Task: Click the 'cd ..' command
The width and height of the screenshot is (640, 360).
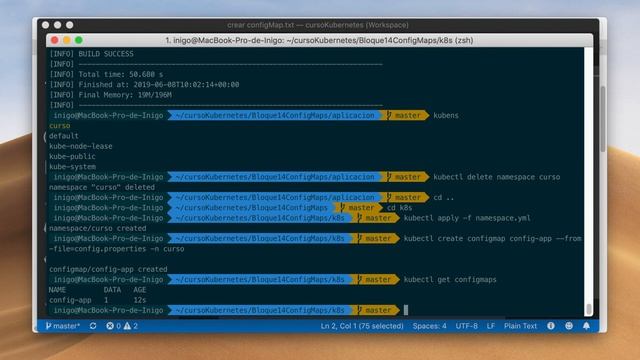Action: click(x=443, y=198)
